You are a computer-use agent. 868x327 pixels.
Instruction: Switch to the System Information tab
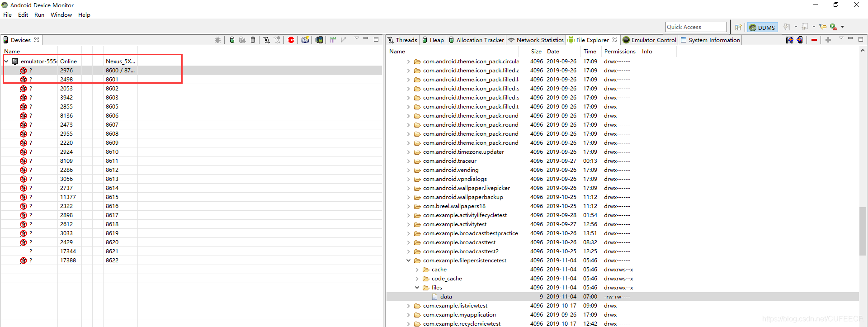710,40
